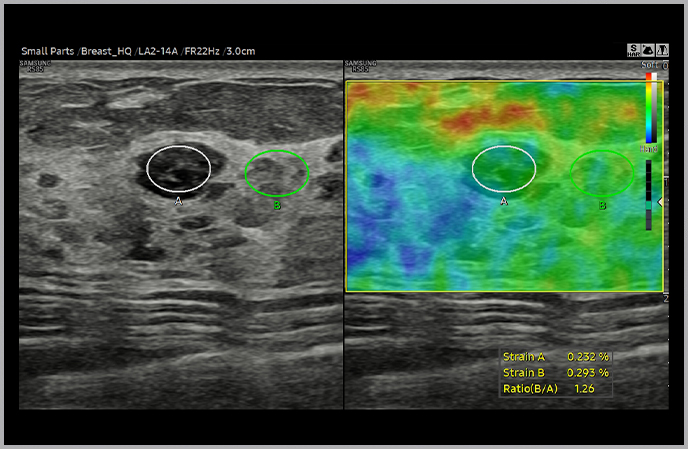
Task: Click the breast preset icon
Action: [x=648, y=50]
